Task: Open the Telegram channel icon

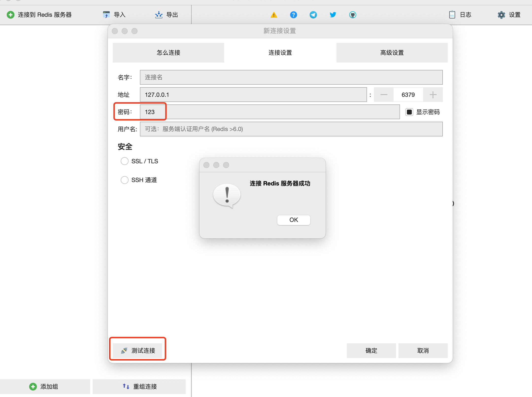Action: 313,15
